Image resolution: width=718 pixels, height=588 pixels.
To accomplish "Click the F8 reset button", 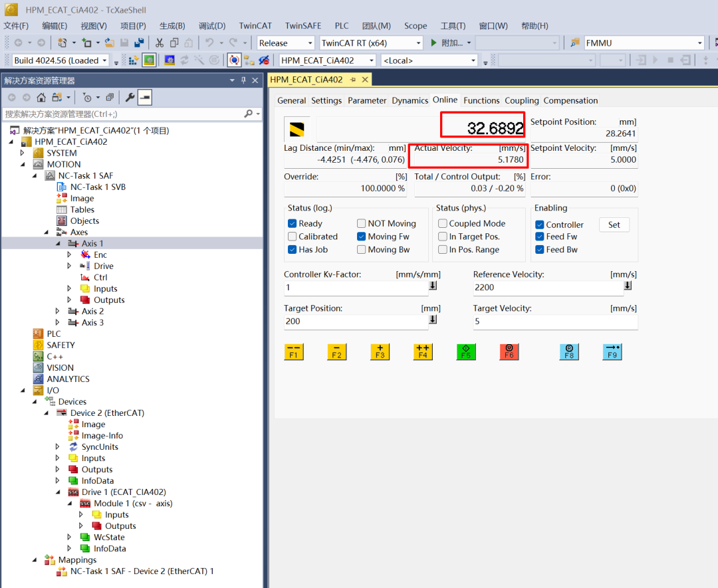I will [x=569, y=352].
